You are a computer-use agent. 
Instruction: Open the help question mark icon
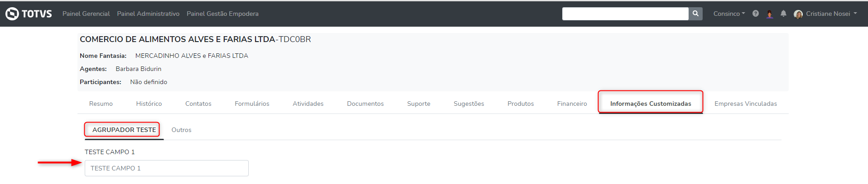point(756,14)
